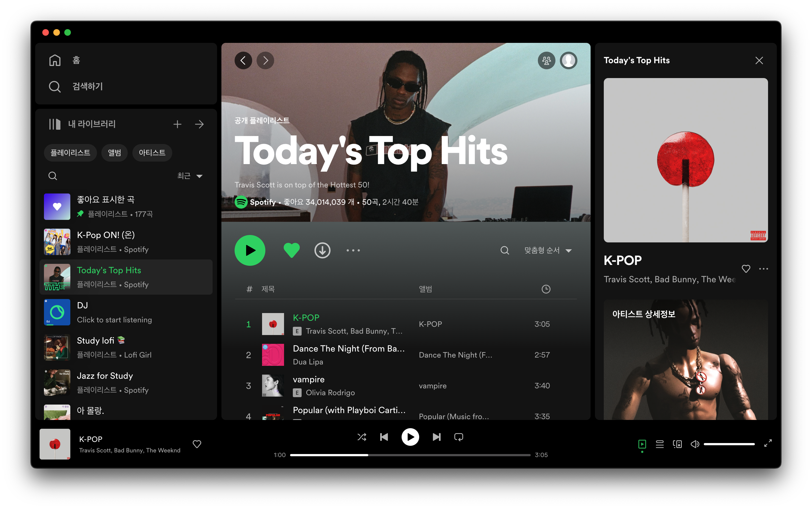Sort by the 제목 column header

pos(268,289)
